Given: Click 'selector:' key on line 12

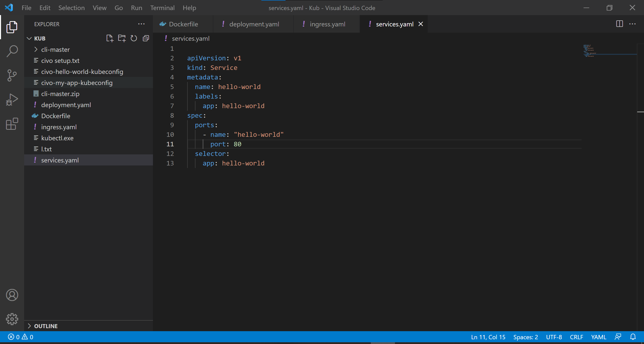Looking at the screenshot, I should pyautogui.click(x=212, y=154).
